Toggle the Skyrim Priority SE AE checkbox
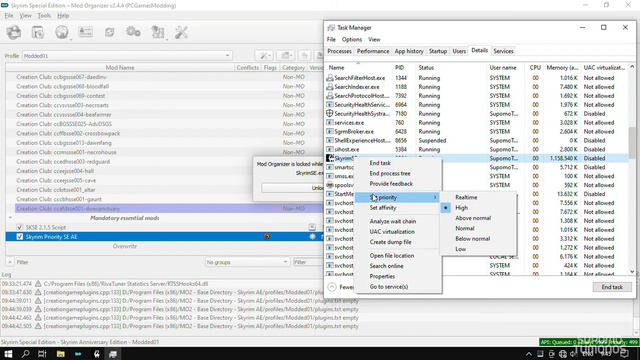This screenshot has height=360, width=640. point(20,237)
